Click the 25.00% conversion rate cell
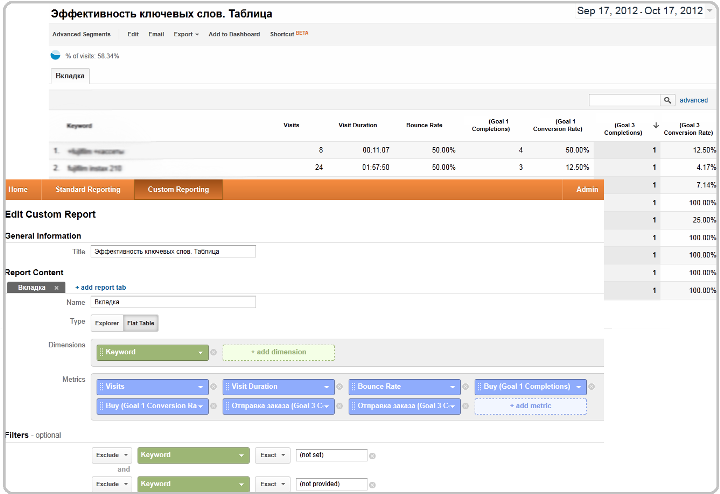This screenshot has height=494, width=720. [x=704, y=220]
